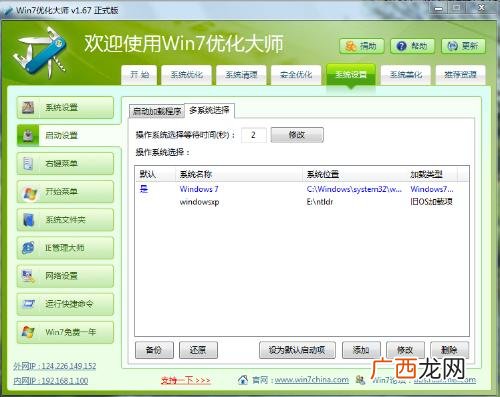Click the E:\ntldr location cell
500x397 pixels.
pyautogui.click(x=320, y=202)
